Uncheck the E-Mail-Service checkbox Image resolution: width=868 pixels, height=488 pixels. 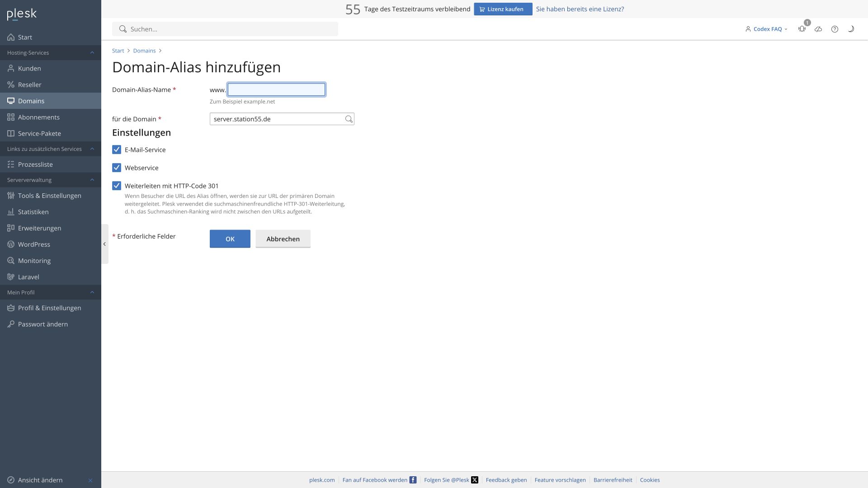click(x=117, y=150)
